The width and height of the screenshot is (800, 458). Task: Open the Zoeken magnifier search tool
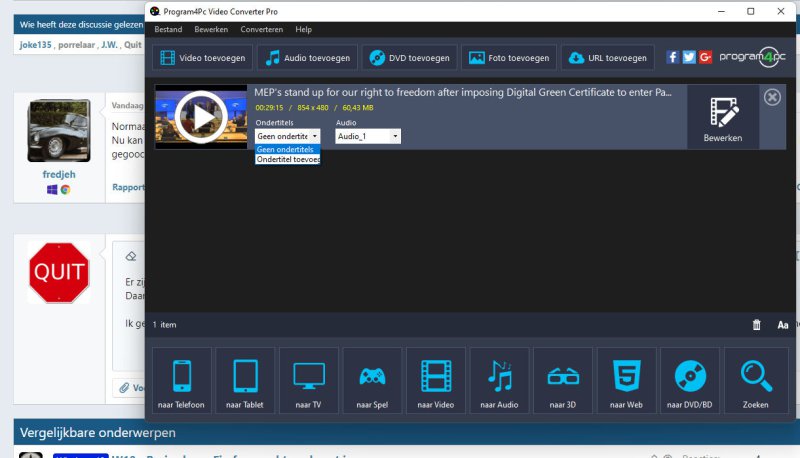pyautogui.click(x=755, y=379)
